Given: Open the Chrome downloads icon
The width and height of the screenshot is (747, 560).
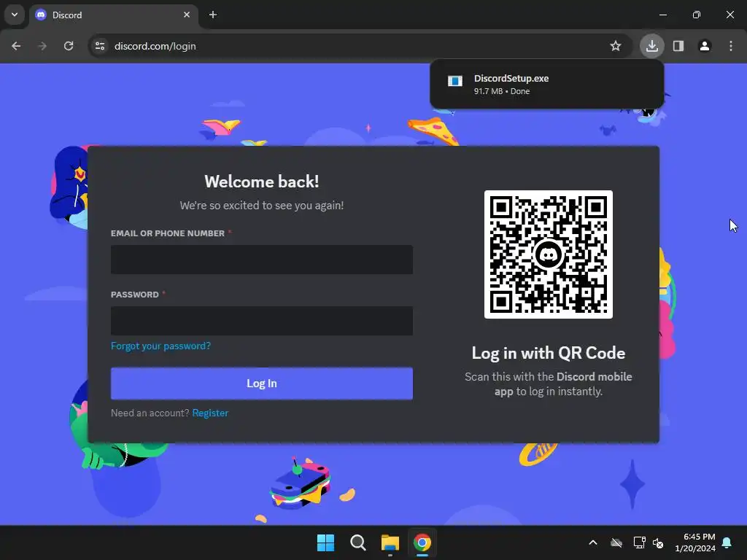Looking at the screenshot, I should tap(651, 46).
